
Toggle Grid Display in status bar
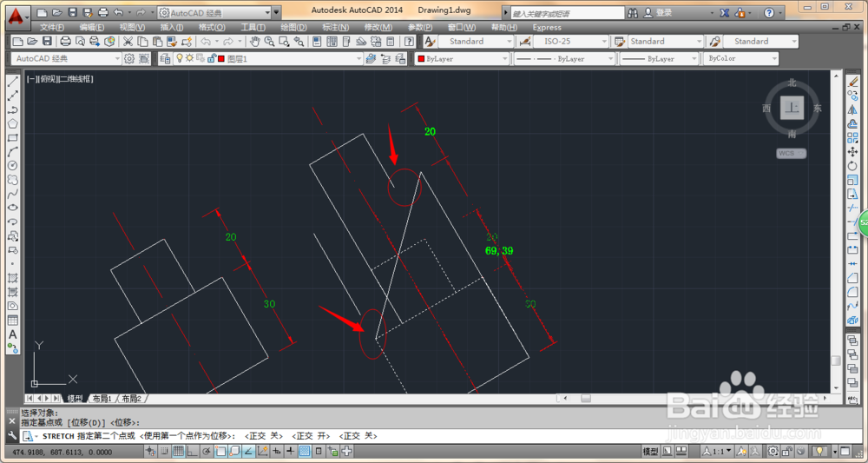(x=178, y=451)
